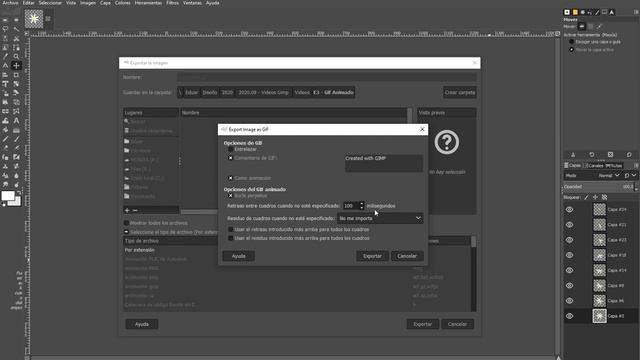
Task: Click Exportar in Exportar la imagen dialog
Action: coord(422,324)
